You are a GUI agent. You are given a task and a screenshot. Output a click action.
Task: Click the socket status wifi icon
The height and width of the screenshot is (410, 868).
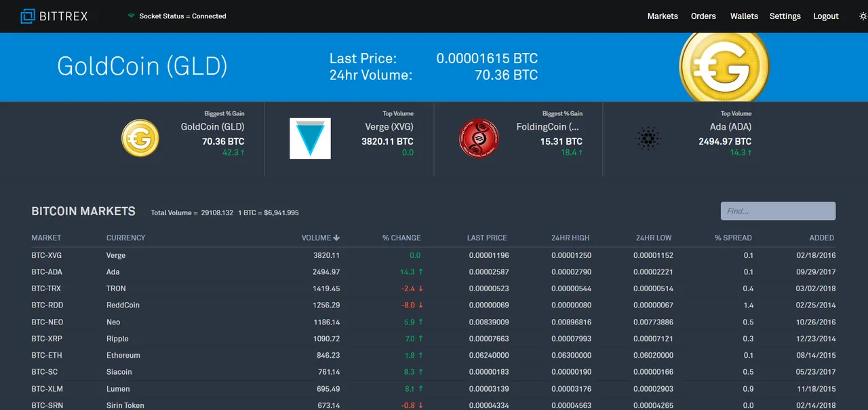click(131, 16)
